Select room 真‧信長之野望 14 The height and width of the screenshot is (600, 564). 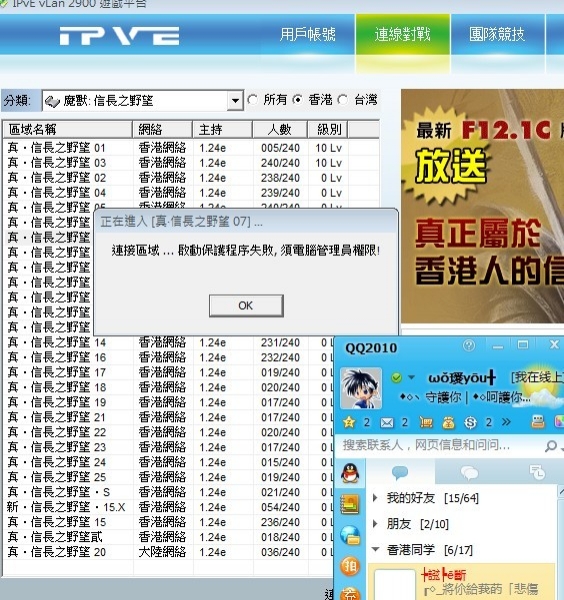168,342
